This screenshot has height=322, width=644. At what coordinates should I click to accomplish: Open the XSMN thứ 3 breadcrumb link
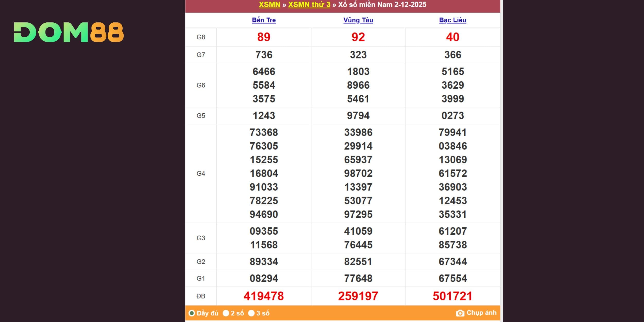[x=309, y=5]
